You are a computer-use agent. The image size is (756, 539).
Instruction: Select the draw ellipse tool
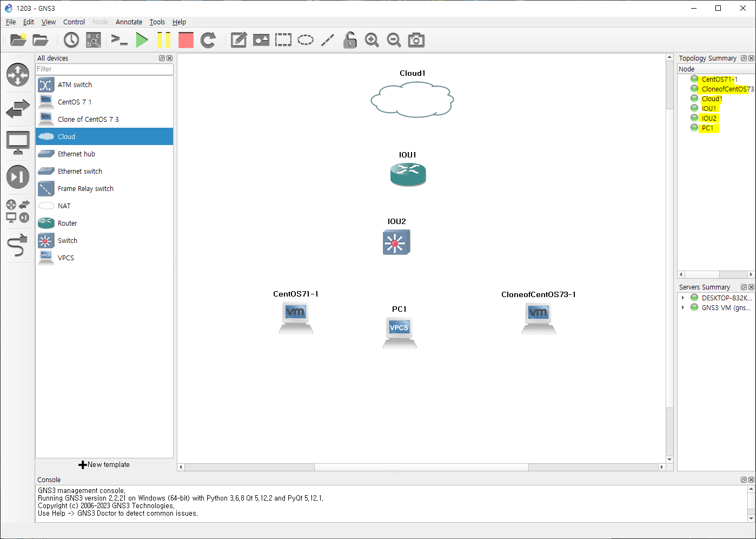(x=306, y=40)
